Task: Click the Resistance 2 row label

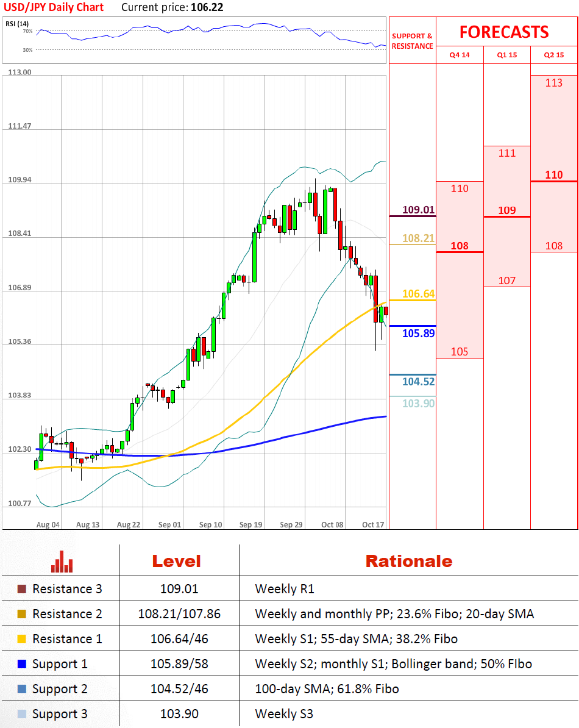Action: click(x=67, y=614)
